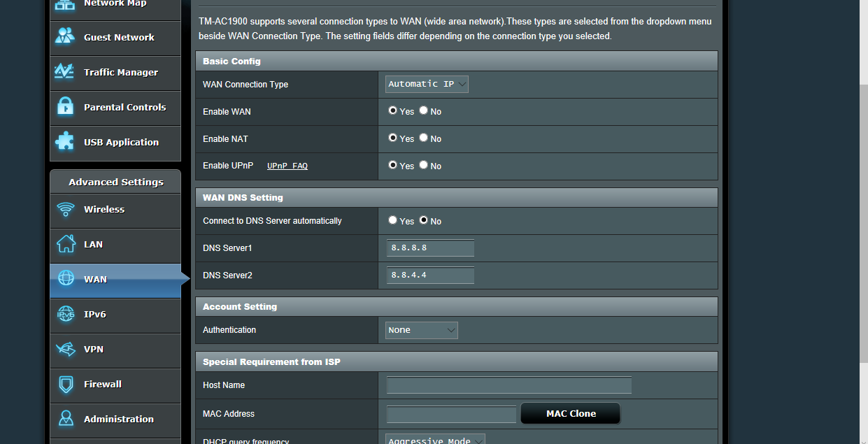The image size is (868, 444).
Task: Open Traffic Manager via its graph icon
Action: pos(65,72)
